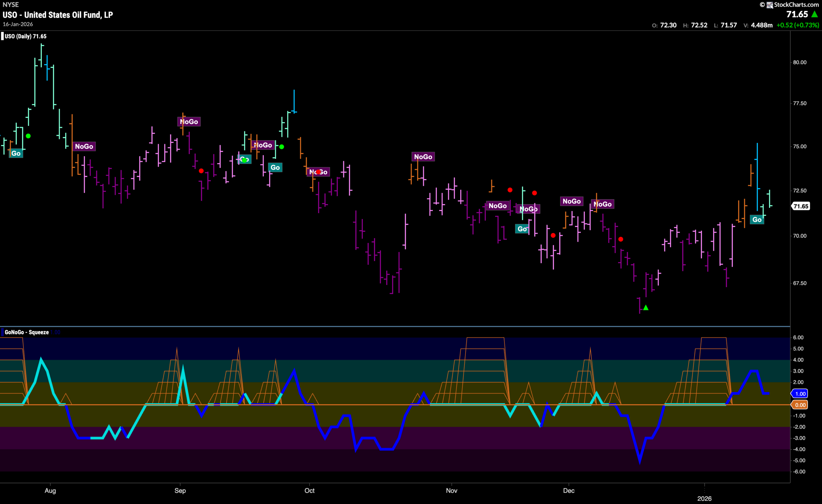Click the blue 1.00 tag on squeeze axis
The image size is (822, 504).
pyautogui.click(x=800, y=394)
